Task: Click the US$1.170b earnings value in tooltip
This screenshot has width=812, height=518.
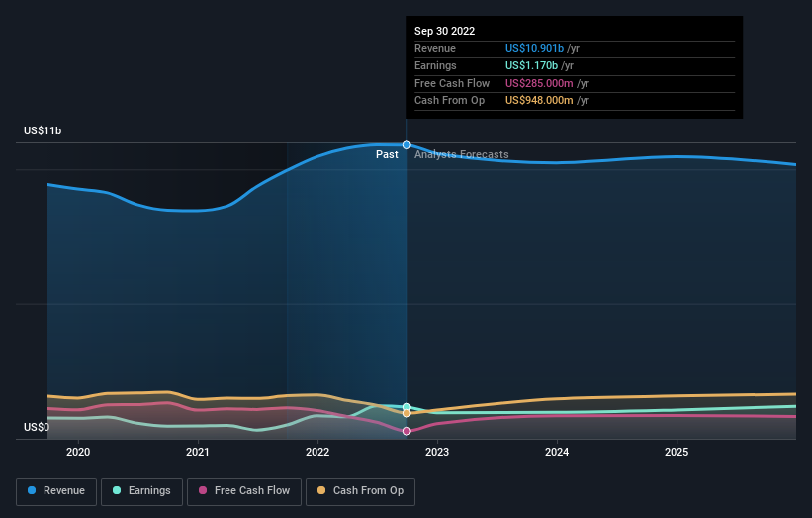Action: pyautogui.click(x=531, y=65)
